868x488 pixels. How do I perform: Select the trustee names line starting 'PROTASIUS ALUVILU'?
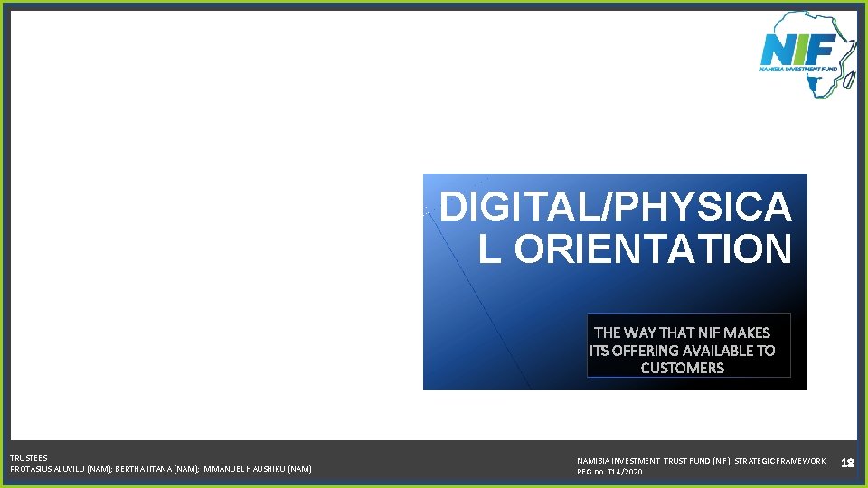click(x=161, y=469)
